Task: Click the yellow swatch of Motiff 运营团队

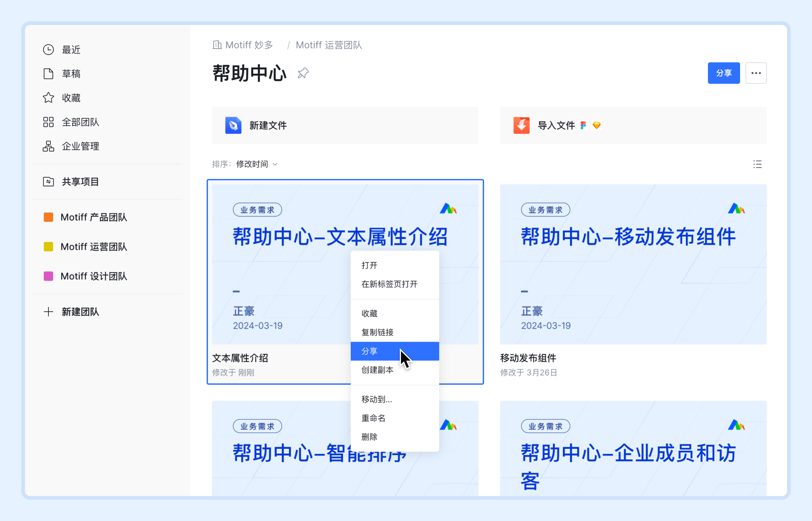Action: tap(48, 247)
